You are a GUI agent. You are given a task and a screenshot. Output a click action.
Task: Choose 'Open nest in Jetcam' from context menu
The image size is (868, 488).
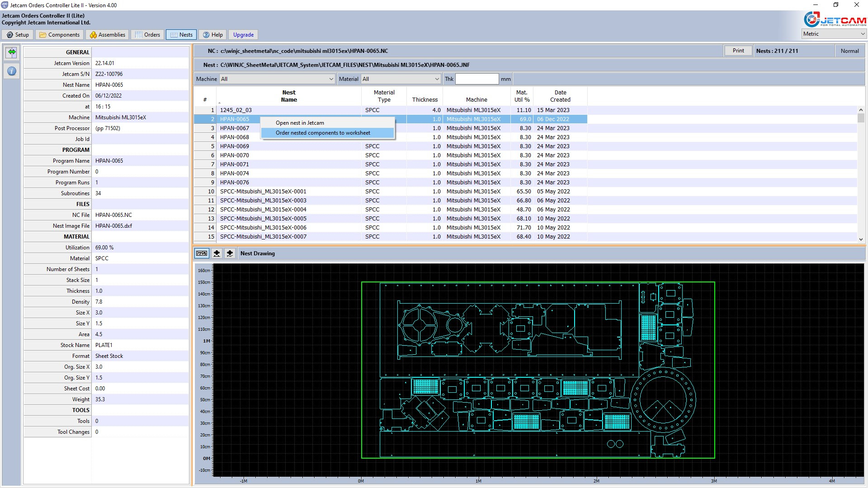(328, 123)
